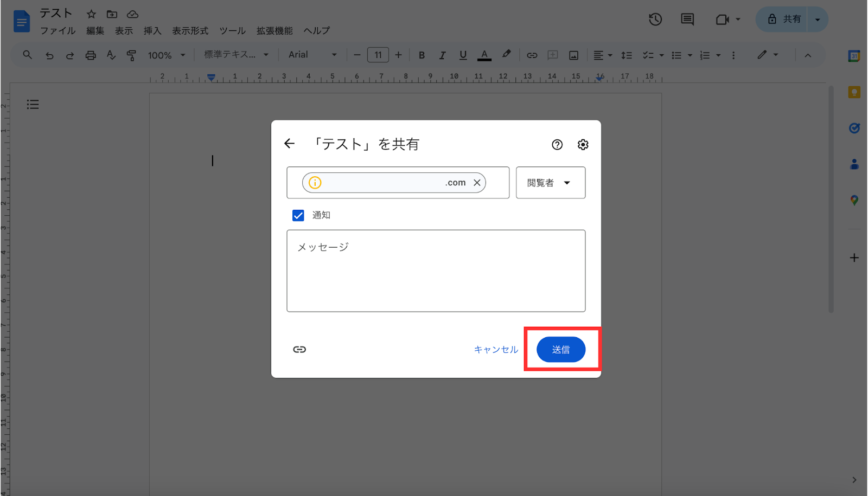Click the insert image icon
This screenshot has height=496, width=868.
(573, 55)
